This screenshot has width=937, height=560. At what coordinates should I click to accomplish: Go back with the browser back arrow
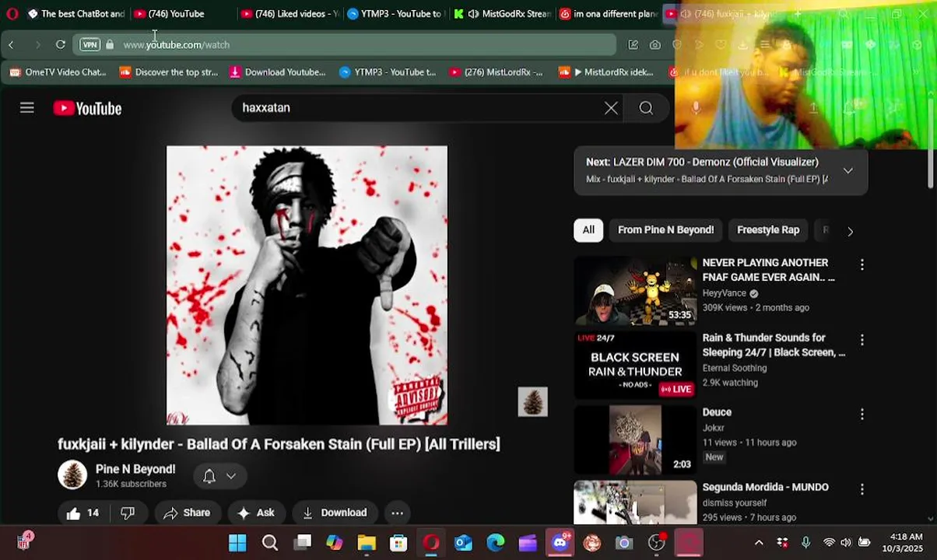11,44
